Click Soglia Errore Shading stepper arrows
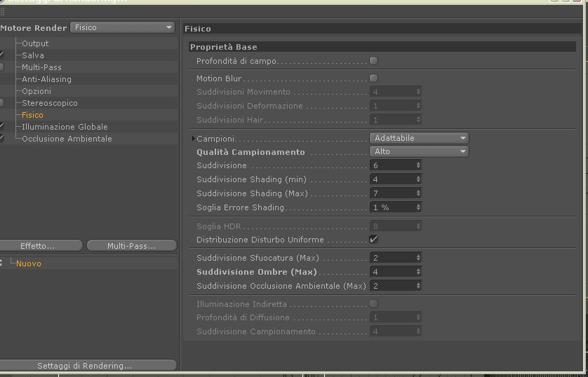The width and height of the screenshot is (588, 377). [418, 207]
